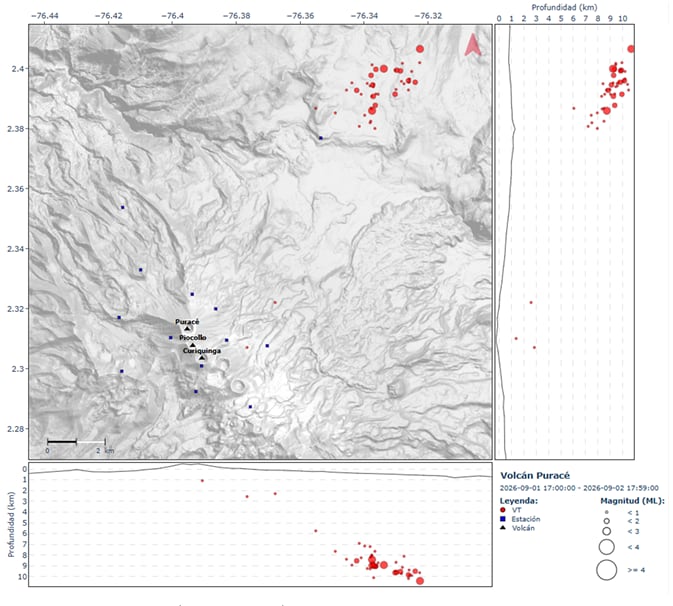Click the '2 km' scale bar label

[x=105, y=451]
